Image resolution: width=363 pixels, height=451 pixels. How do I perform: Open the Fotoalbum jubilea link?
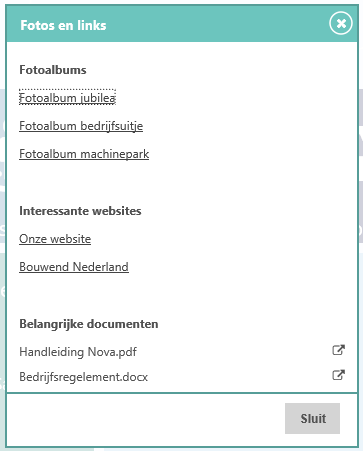coord(67,98)
